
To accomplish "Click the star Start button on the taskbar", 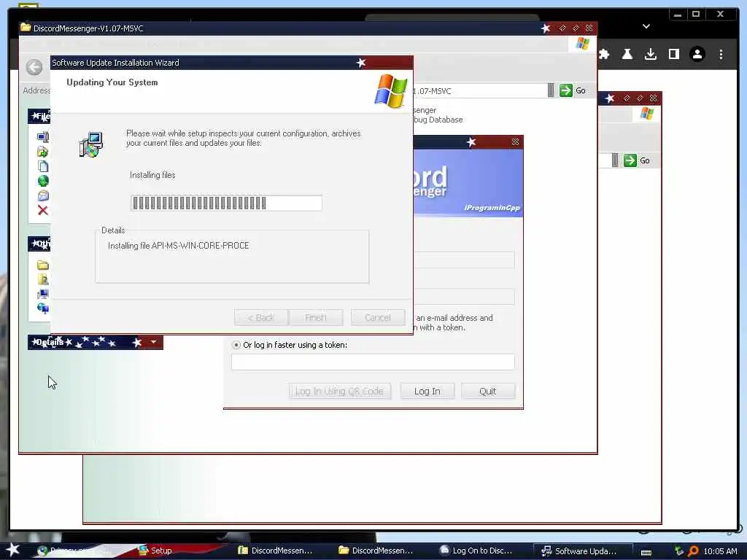I will [x=12, y=550].
